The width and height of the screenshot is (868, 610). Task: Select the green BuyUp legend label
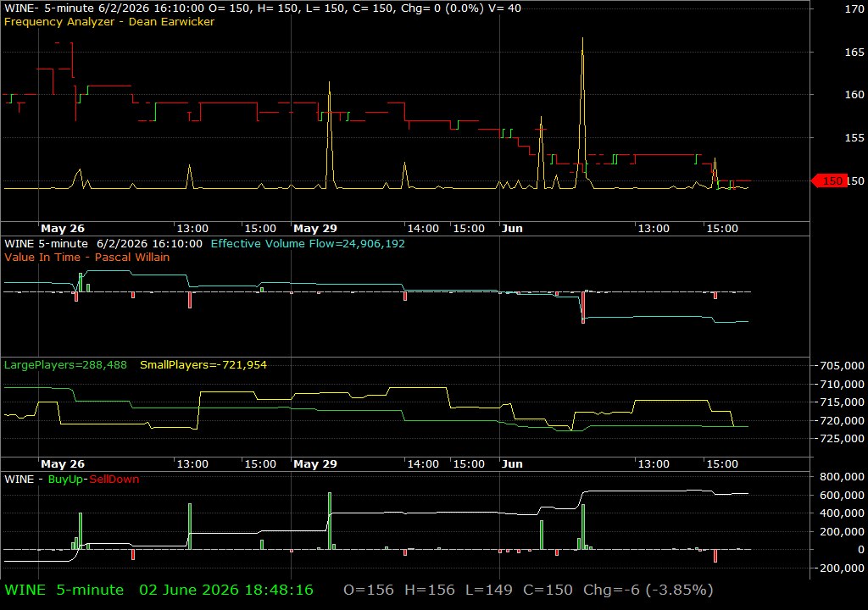click(x=65, y=480)
